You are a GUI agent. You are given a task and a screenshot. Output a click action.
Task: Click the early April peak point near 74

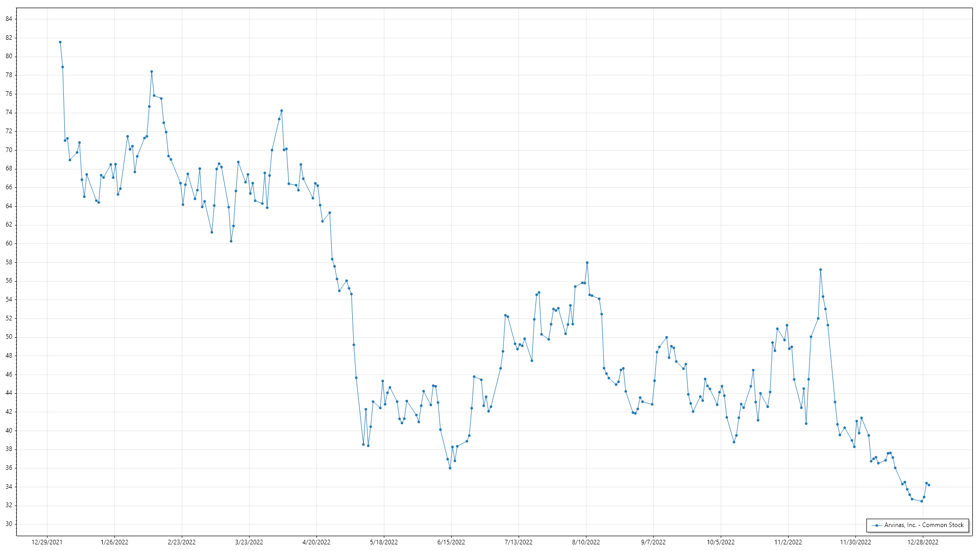point(281,111)
